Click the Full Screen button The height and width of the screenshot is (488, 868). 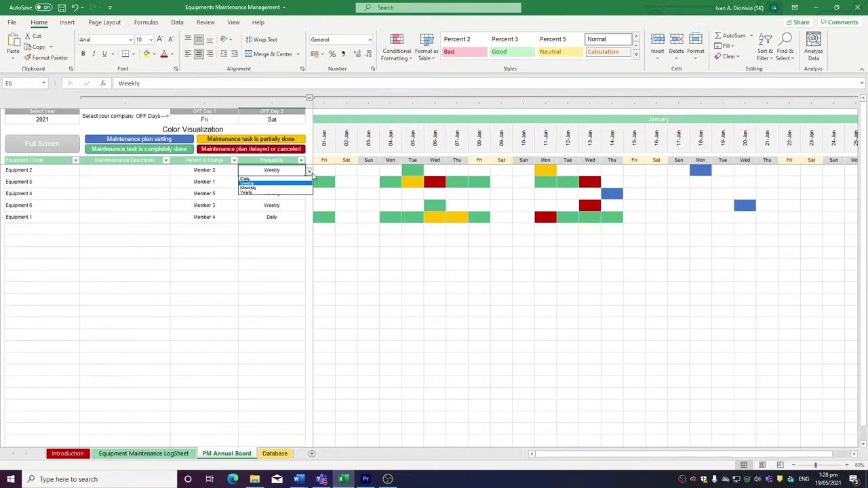coord(42,144)
